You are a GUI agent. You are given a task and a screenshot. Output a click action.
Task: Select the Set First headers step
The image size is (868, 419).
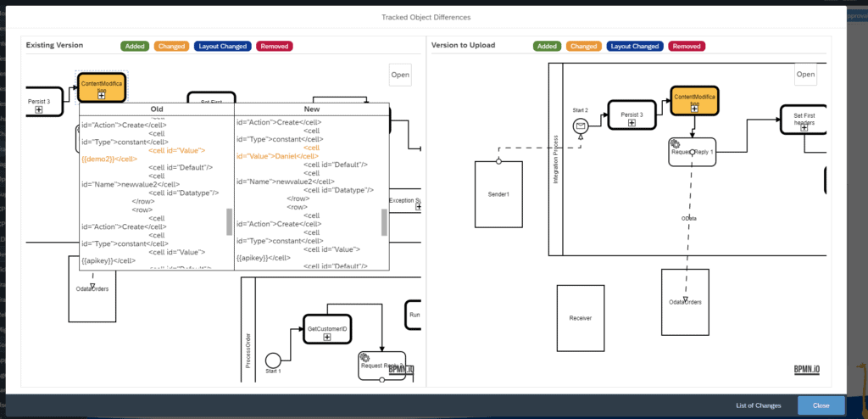(x=804, y=119)
